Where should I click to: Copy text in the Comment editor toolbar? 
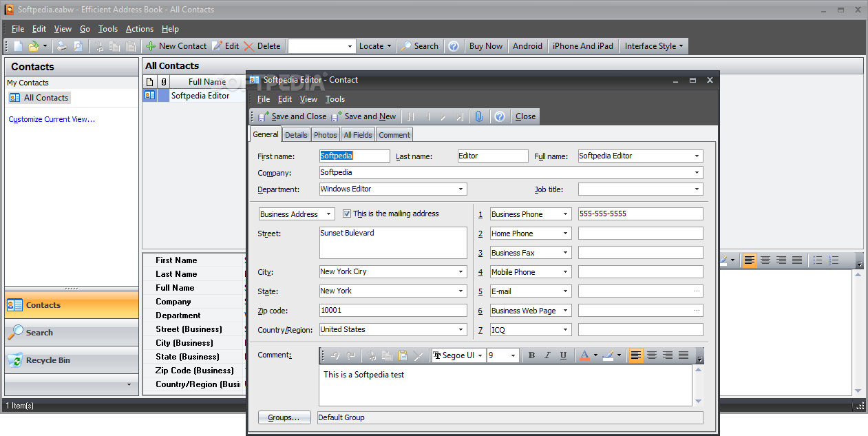coord(387,355)
